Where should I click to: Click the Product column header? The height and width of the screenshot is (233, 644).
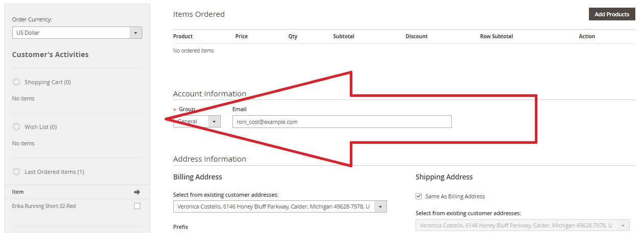183,36
